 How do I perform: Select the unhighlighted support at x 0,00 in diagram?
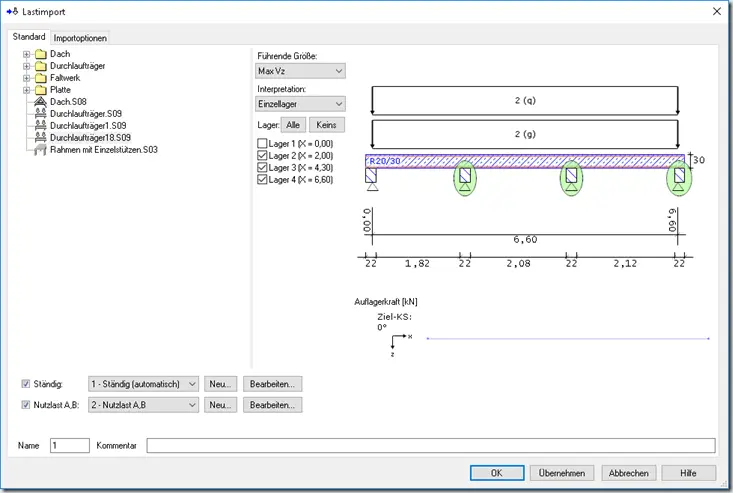pyautogui.click(x=372, y=179)
